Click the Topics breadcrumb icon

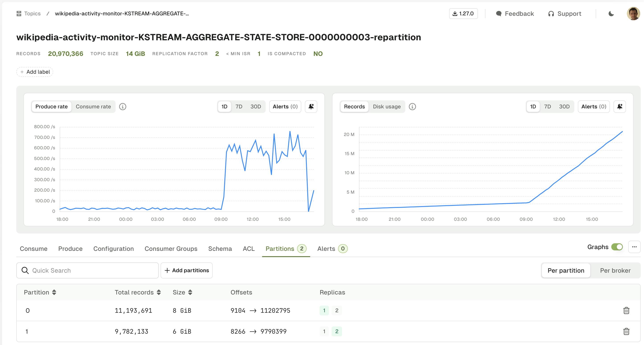pyautogui.click(x=19, y=14)
